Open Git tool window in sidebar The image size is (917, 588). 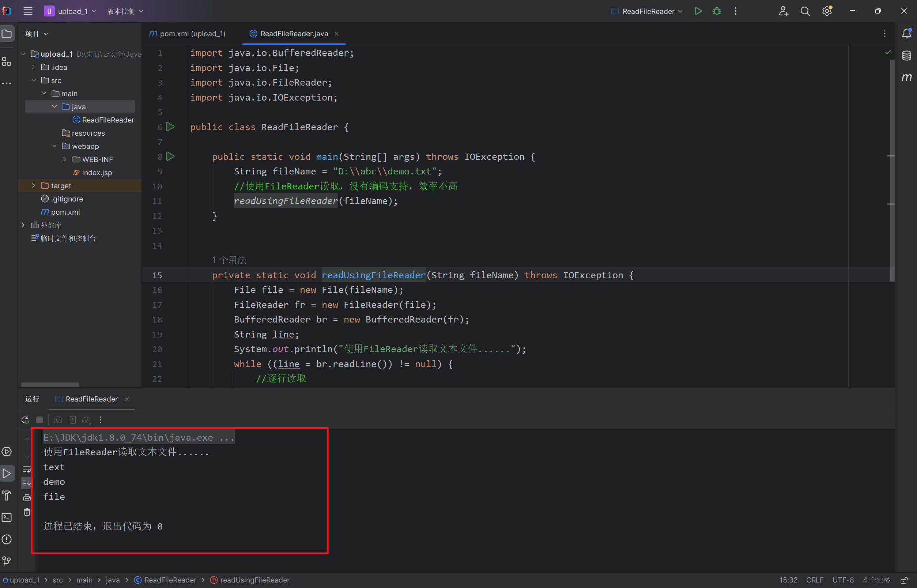(x=7, y=561)
